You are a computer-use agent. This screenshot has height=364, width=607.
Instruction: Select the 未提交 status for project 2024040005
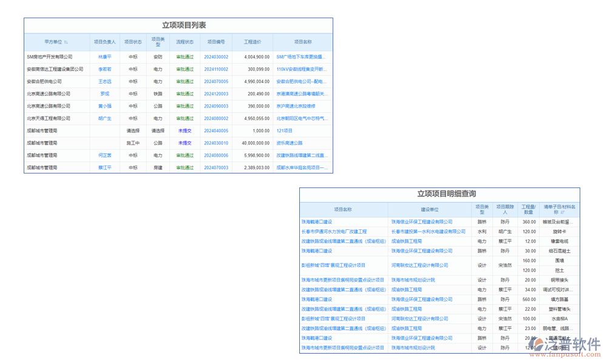[x=185, y=130]
